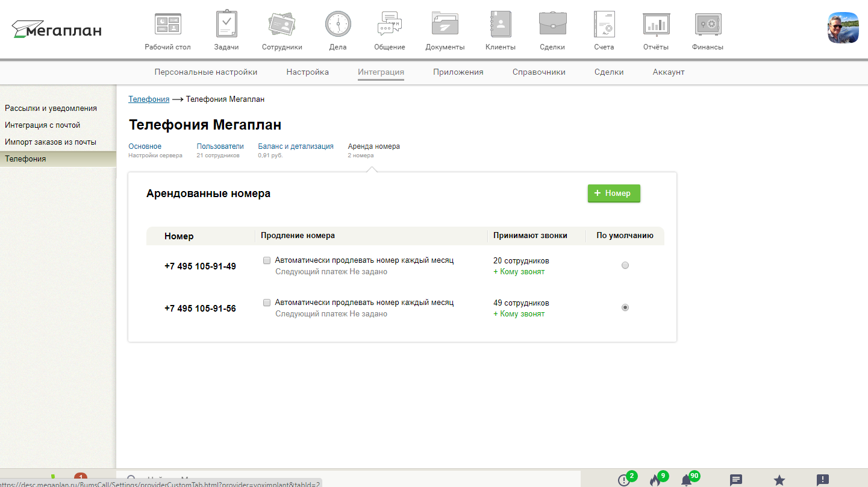Open the Аккаунт tab
This screenshot has height=487, width=868.
669,72
